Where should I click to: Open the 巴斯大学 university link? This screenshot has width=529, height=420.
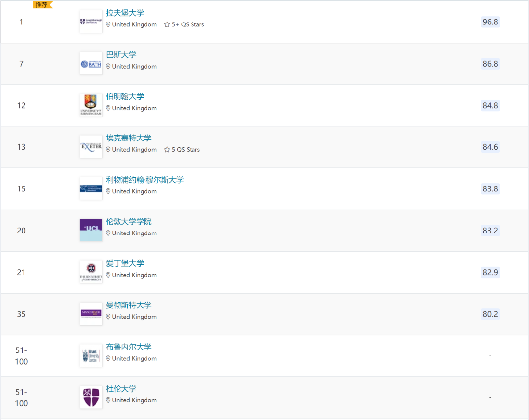(x=121, y=55)
